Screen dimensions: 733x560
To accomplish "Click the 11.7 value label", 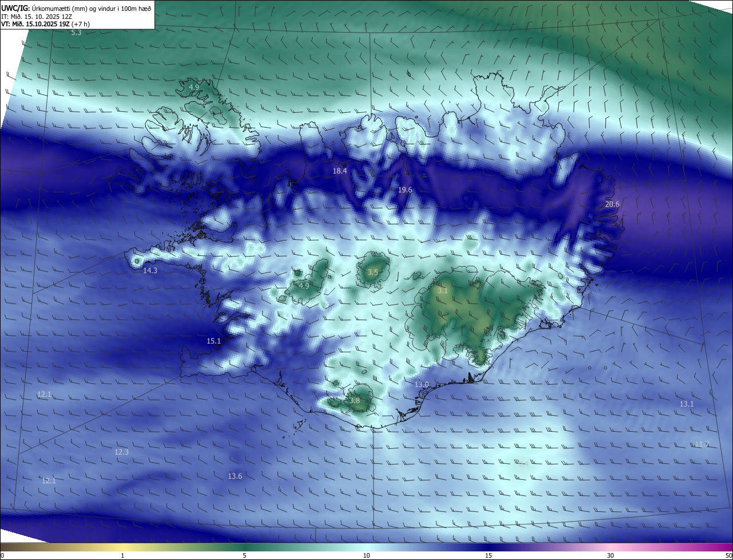I will coord(702,444).
